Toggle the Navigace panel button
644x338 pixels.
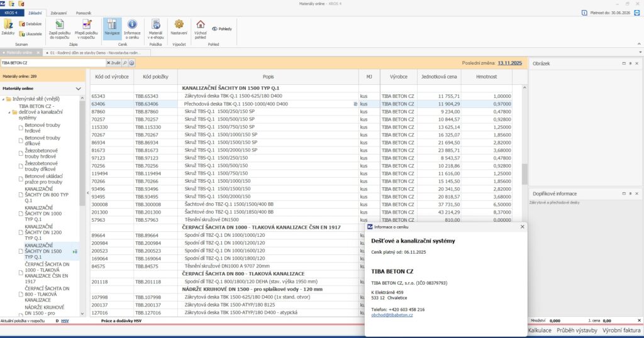pyautogui.click(x=111, y=29)
